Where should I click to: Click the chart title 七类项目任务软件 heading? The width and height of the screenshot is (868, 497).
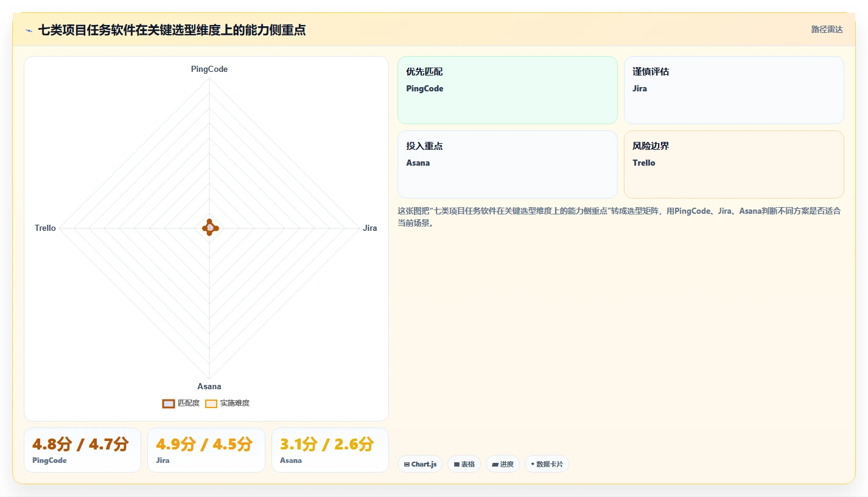(172, 30)
